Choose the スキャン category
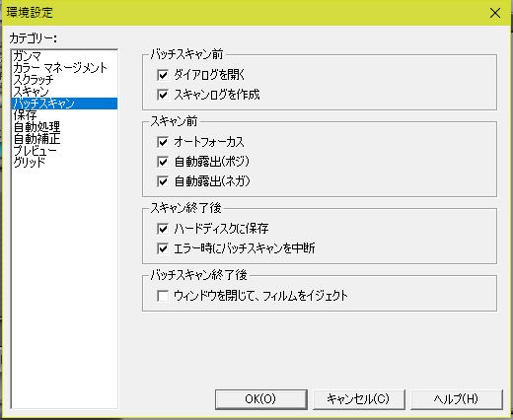Image resolution: width=513 pixels, height=420 pixels. click(64, 92)
